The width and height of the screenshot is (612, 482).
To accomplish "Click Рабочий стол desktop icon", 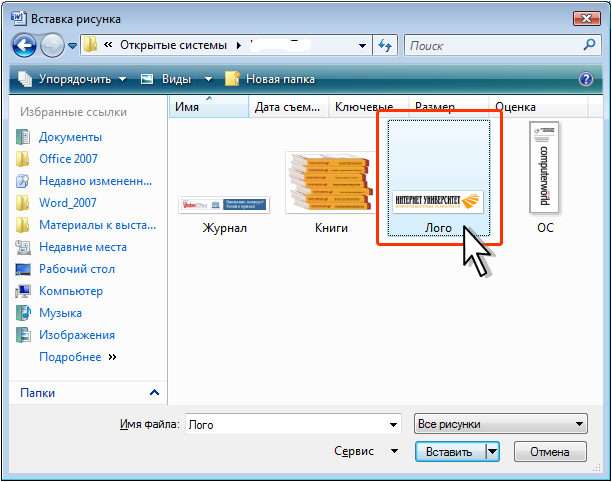I will (x=23, y=269).
